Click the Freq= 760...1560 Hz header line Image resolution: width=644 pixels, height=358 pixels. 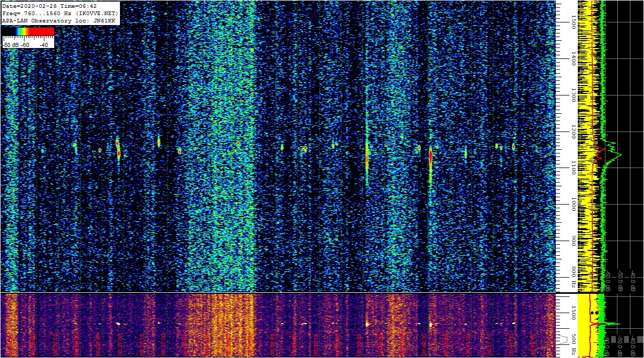coord(60,14)
